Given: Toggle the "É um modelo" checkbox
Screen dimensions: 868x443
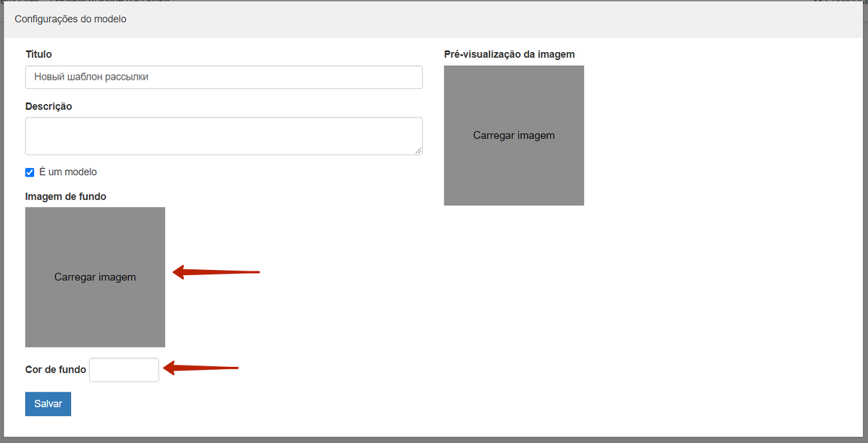Looking at the screenshot, I should [30, 172].
